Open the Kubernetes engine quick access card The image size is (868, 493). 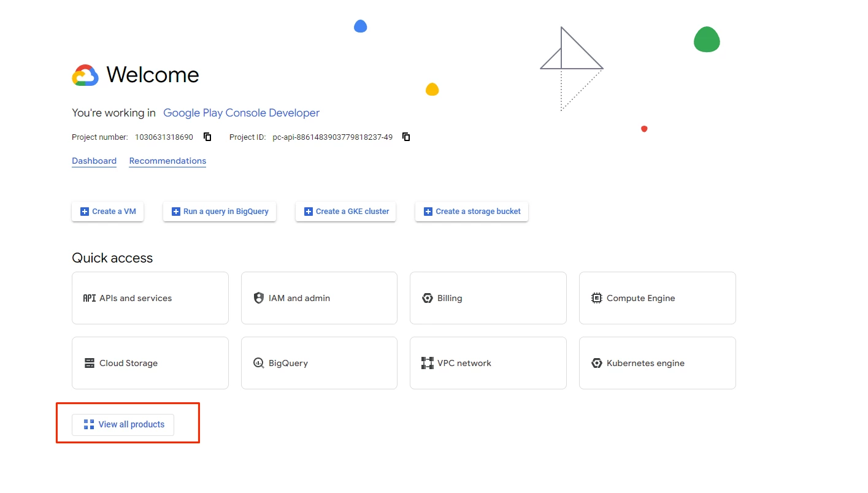(x=657, y=363)
